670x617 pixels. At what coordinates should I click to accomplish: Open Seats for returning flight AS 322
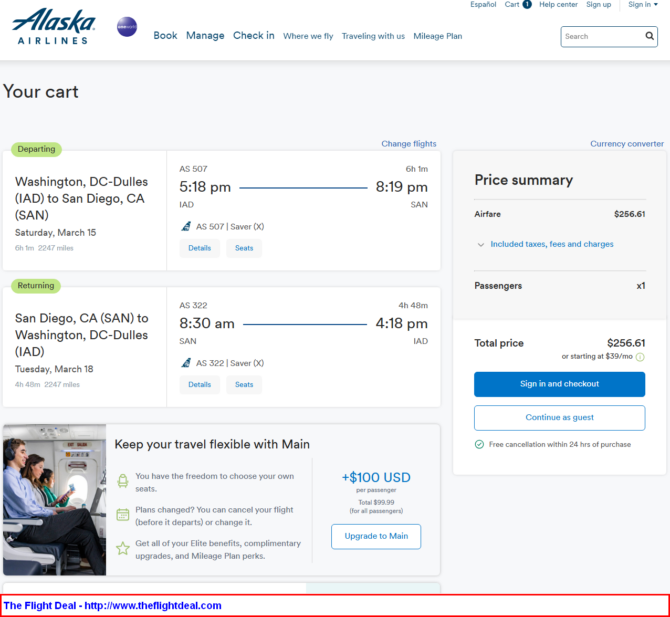[x=244, y=385]
